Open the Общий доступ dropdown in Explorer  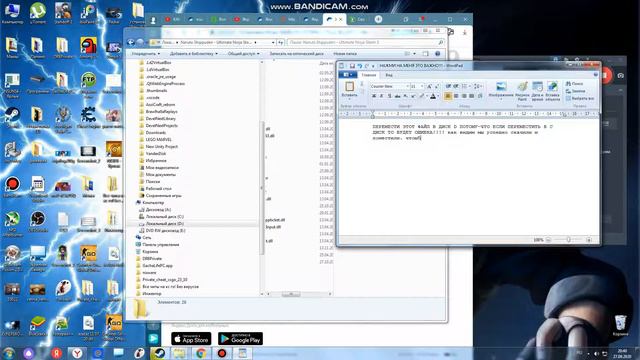pos(244,53)
